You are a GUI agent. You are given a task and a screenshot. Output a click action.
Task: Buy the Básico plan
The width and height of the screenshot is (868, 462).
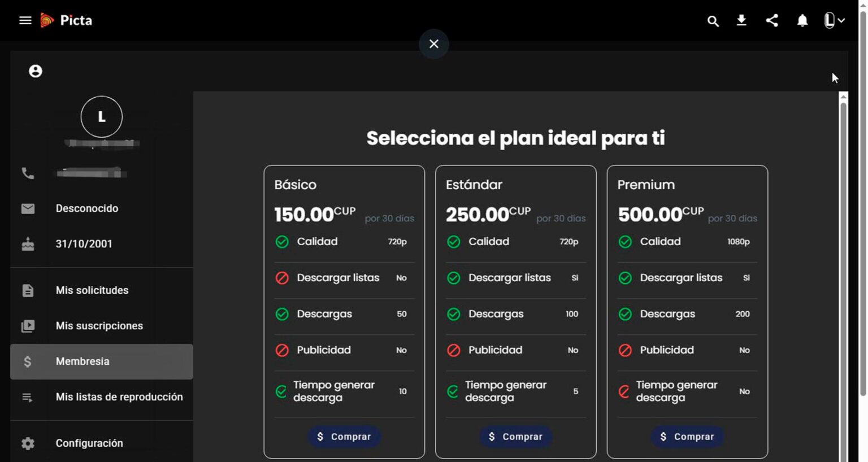click(344, 437)
